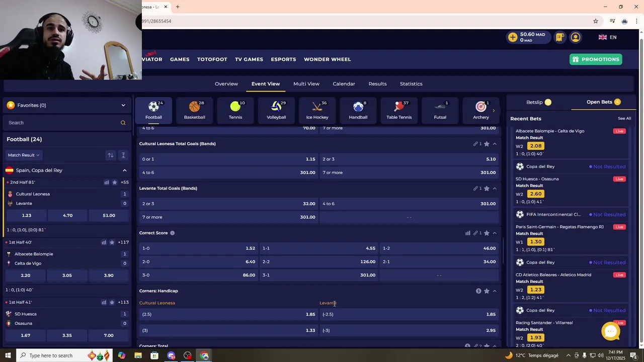Star the Levante Total Goals (Bands) market
Screen dimensions: 644x362
pos(487,189)
